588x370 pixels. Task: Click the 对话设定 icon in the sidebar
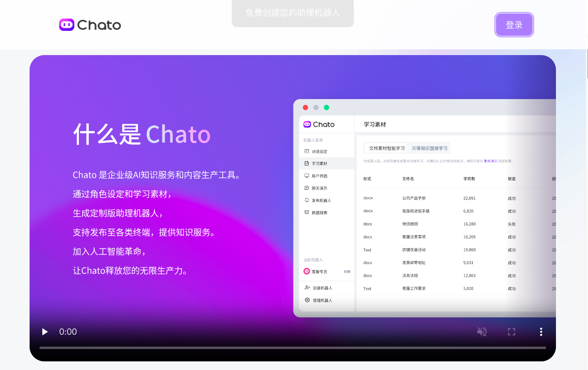(307, 151)
